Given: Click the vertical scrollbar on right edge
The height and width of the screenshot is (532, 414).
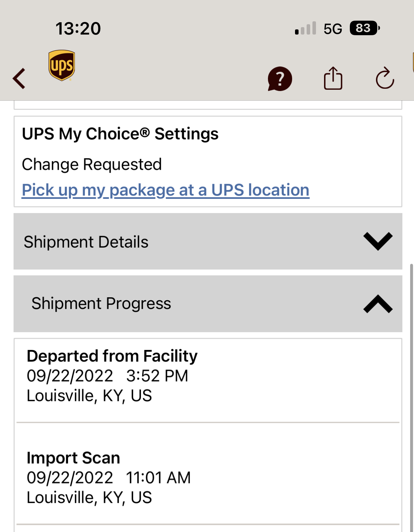Looking at the screenshot, I should click(x=411, y=387).
